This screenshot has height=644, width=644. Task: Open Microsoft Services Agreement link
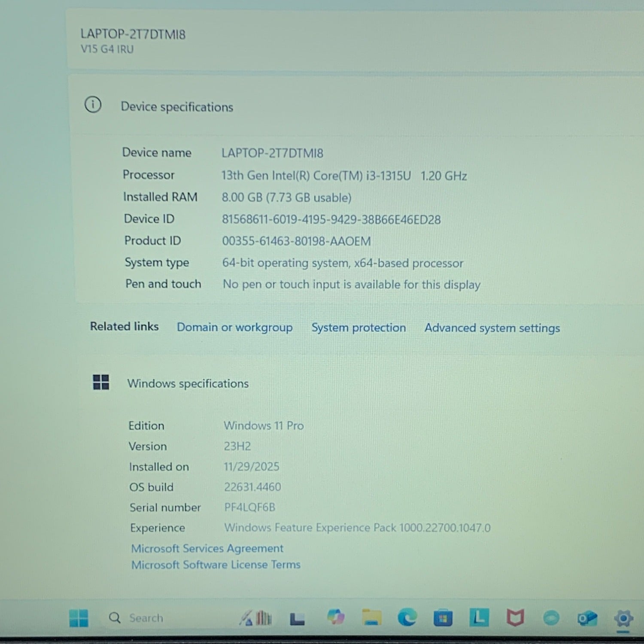(x=207, y=548)
